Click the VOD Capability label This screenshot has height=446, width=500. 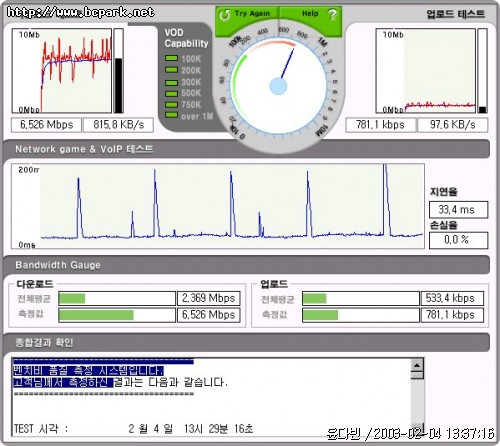coord(186,38)
